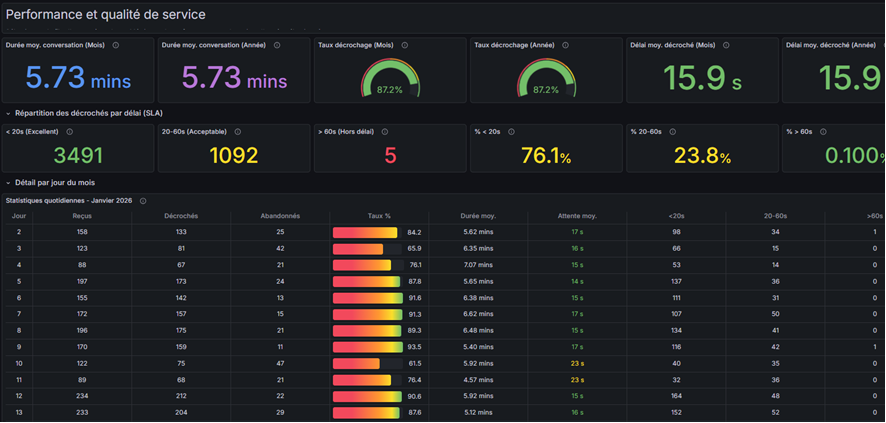The width and height of the screenshot is (886, 423).
Task: Click info icon beside 20-60s (Acceptable)
Action: pos(236,132)
